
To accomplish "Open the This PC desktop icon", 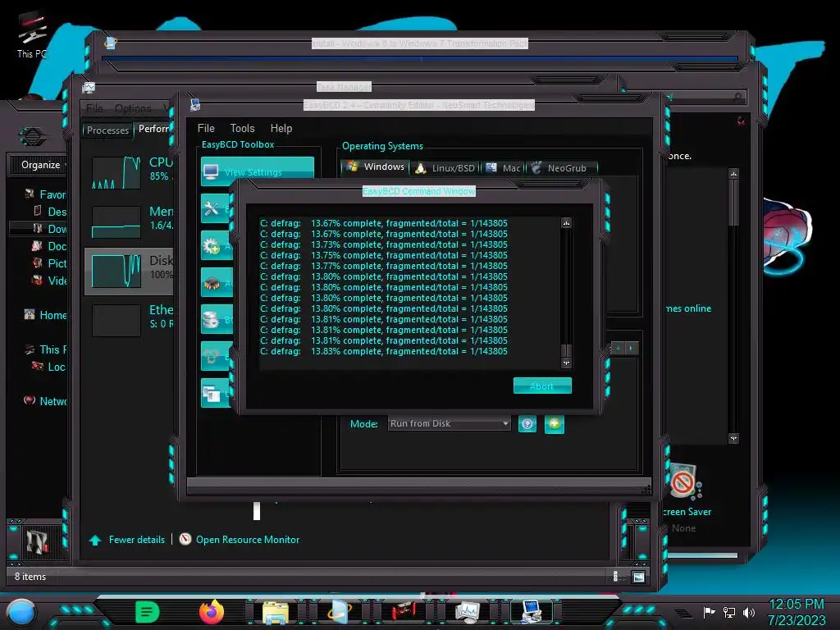I will [31, 34].
